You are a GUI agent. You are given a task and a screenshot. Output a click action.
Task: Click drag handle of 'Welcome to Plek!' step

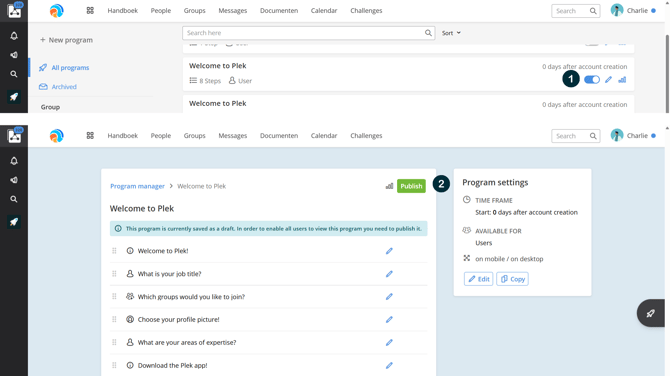(x=114, y=251)
